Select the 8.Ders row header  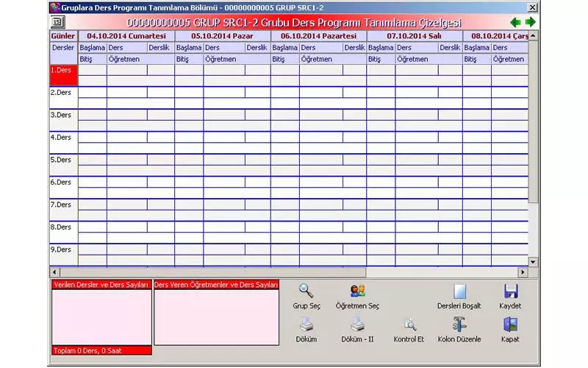[63, 233]
